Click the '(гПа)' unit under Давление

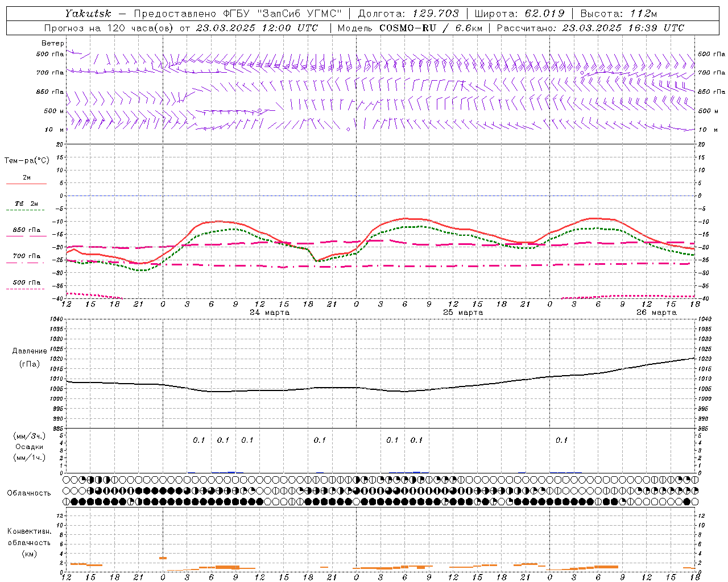[x=30, y=364]
